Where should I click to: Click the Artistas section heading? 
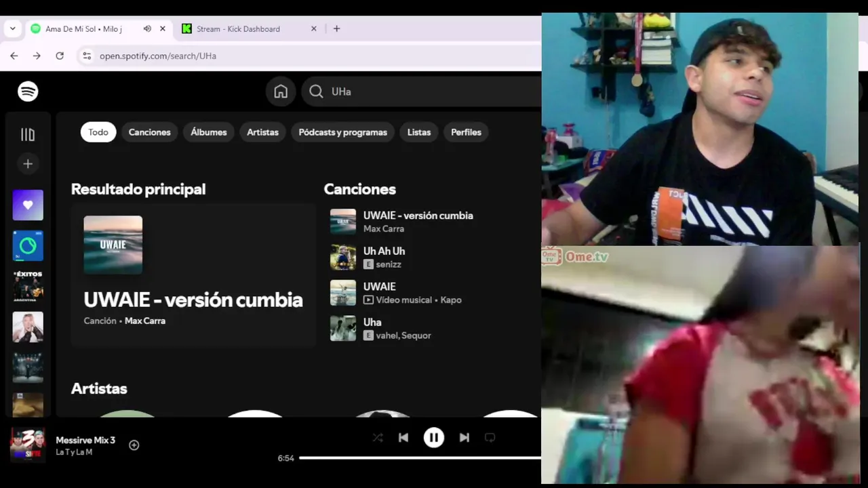click(x=99, y=388)
